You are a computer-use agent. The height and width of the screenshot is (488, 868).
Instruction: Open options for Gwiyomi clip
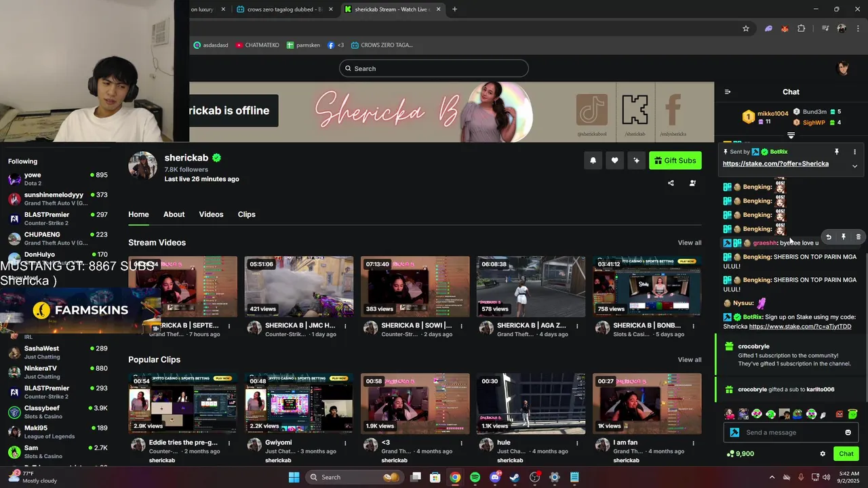345,443
